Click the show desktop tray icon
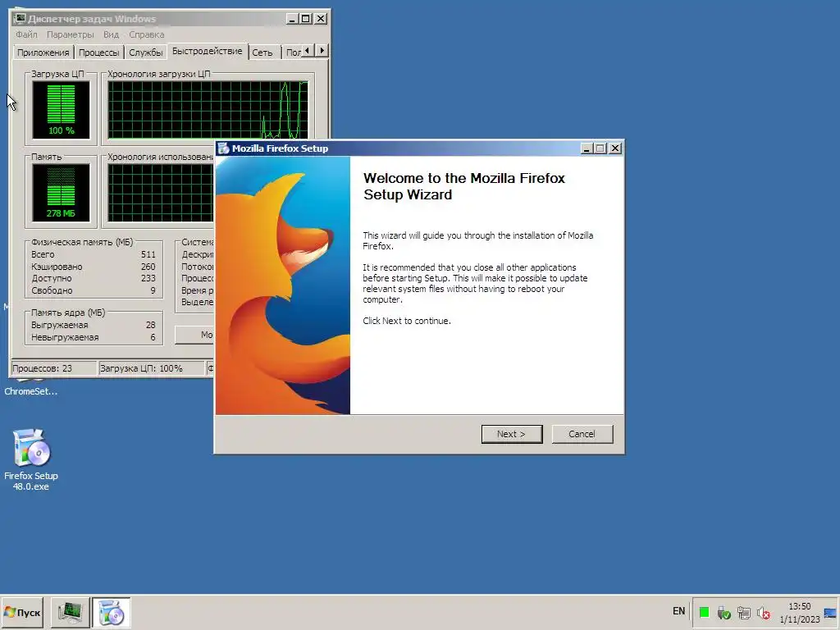This screenshot has height=630, width=840. [x=830, y=613]
